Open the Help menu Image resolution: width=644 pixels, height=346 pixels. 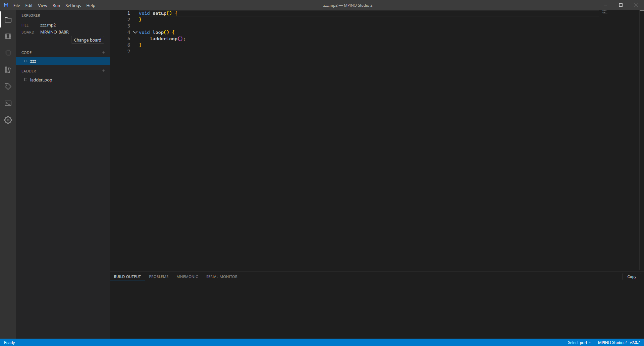point(91,5)
